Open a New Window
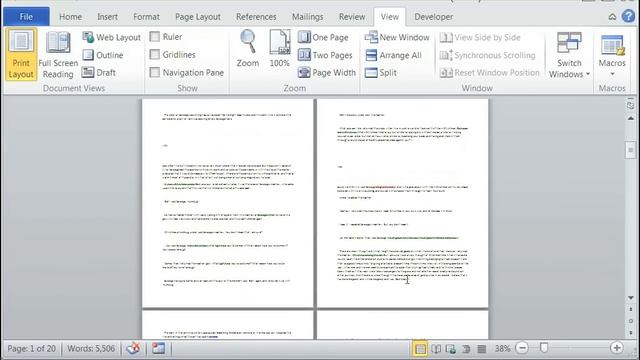This screenshot has width=640, height=360. tap(397, 37)
